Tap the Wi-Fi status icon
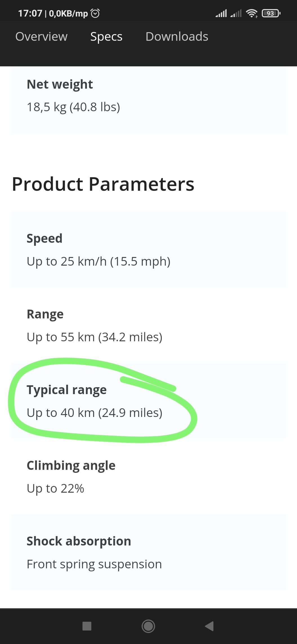This screenshot has height=644, width=297. coord(252,13)
